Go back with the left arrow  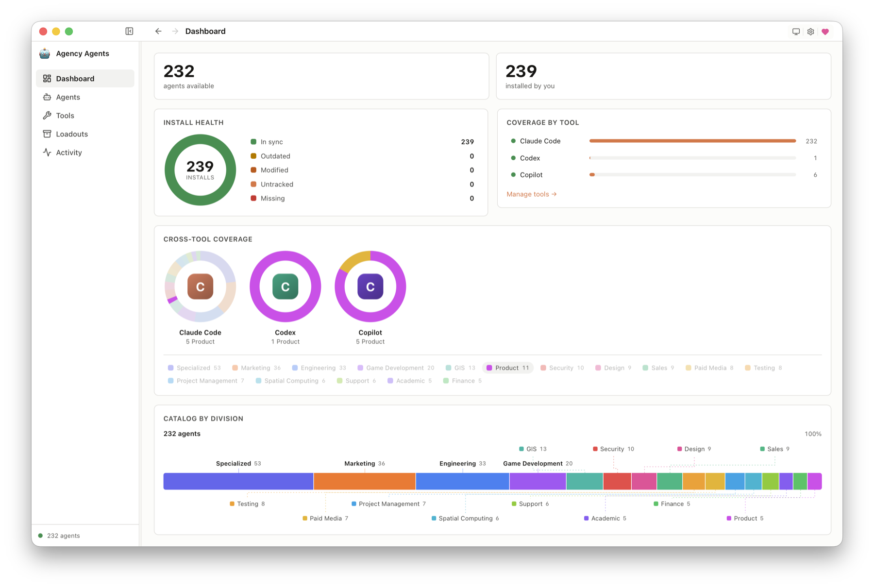click(x=158, y=31)
